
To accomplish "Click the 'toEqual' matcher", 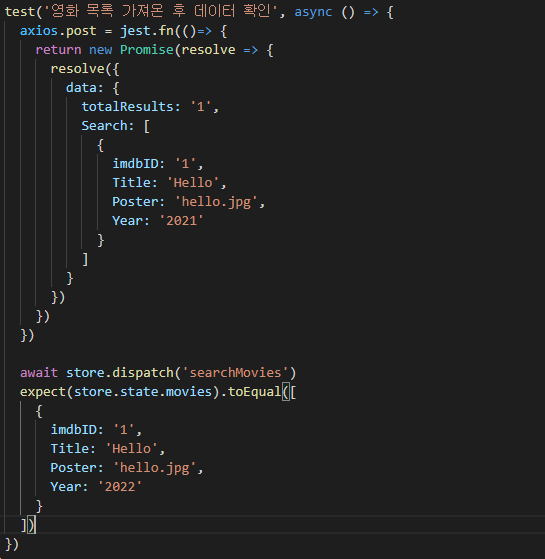I will [x=254, y=392].
